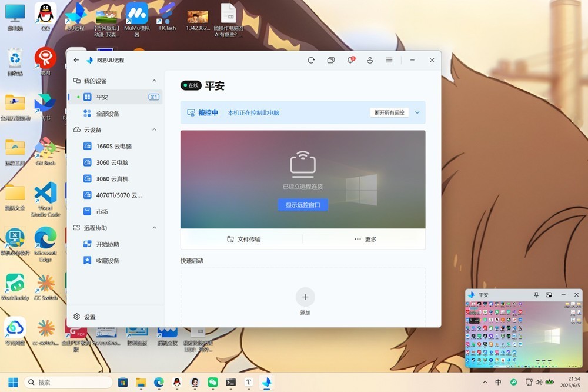588x392 pixels.
Task: Open the hamburger menu icon
Action: pos(389,60)
